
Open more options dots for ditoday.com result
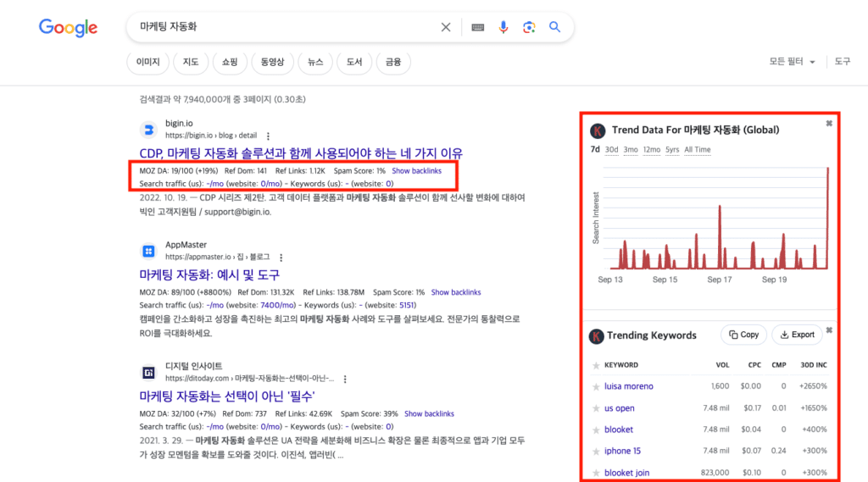[x=345, y=379]
